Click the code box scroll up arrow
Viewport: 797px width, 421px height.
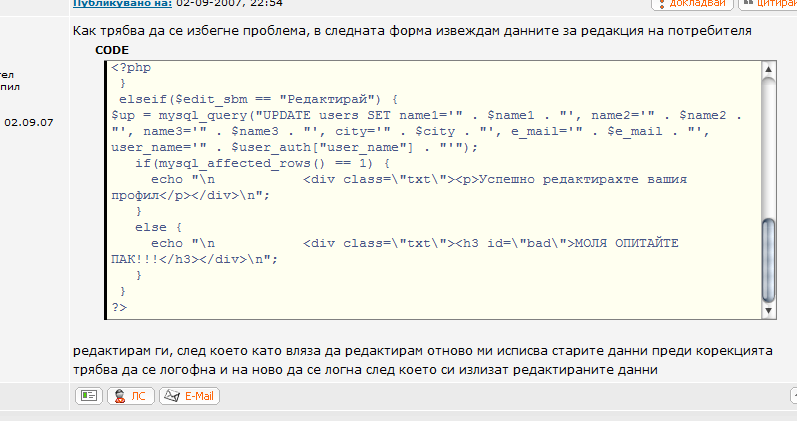(x=768, y=69)
